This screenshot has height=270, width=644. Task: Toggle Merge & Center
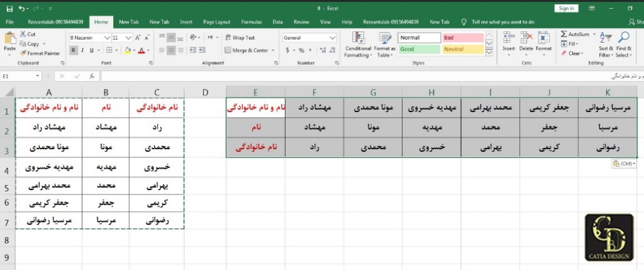247,50
